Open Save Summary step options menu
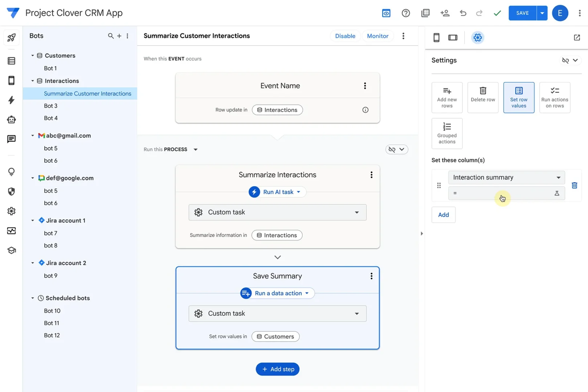Screen dimensions: 588x392 pos(371,276)
